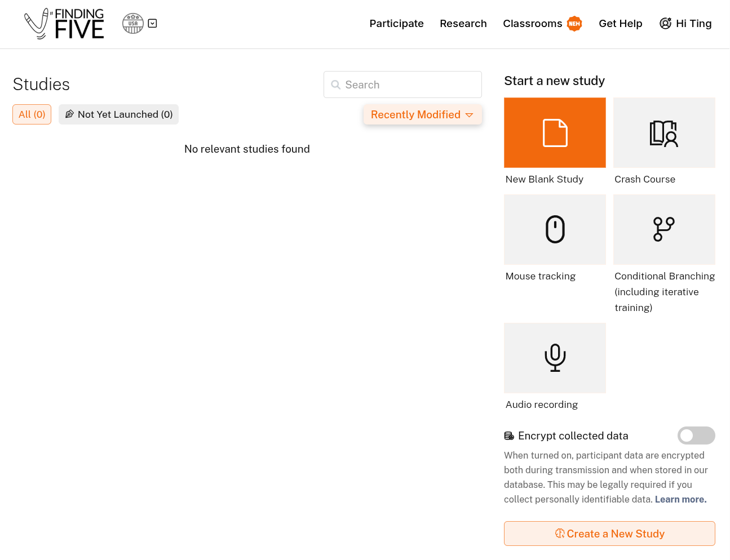Choose the Mouse tracking template icon
This screenshot has height=560, width=730.
click(x=555, y=230)
